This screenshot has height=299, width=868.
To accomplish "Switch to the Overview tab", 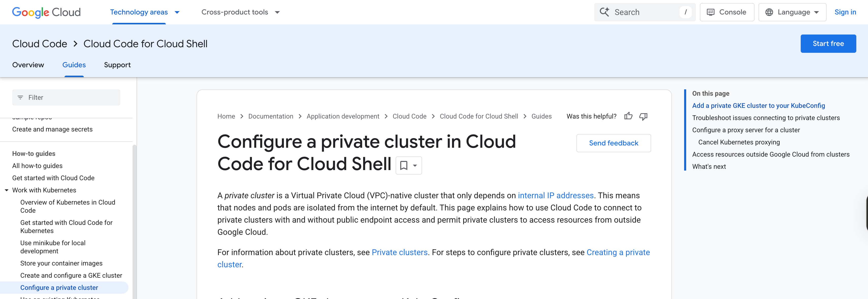I will point(28,65).
